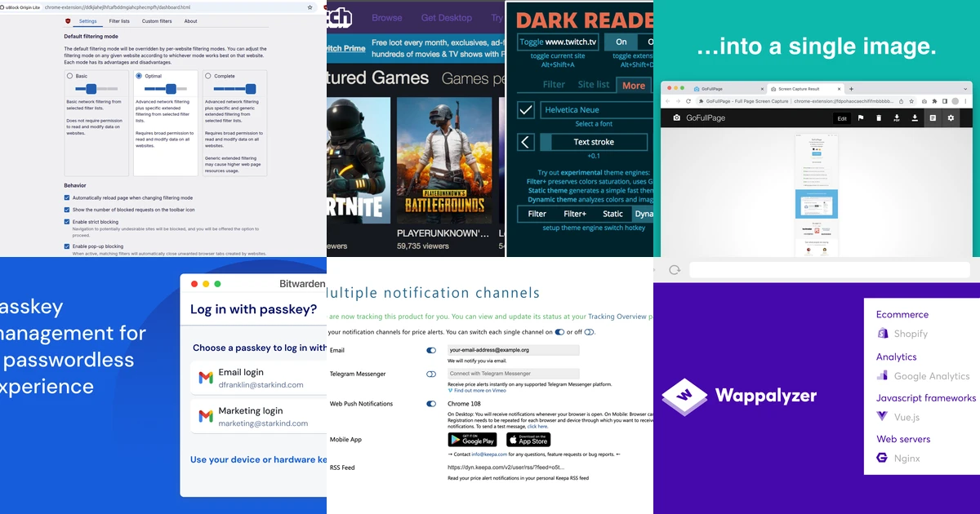The height and width of the screenshot is (514, 980).
Task: Select the Filter theme engine
Action: click(537, 214)
